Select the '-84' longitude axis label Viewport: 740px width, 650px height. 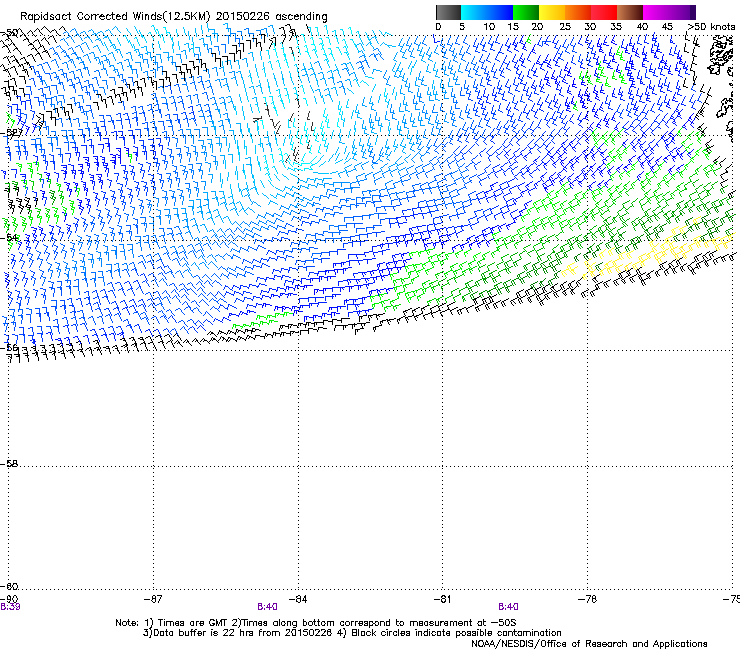[x=298, y=599]
